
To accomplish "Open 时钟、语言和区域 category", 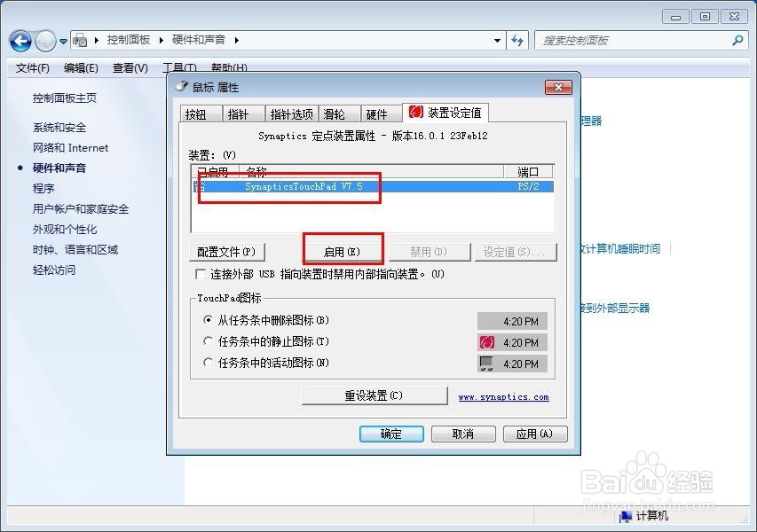I will pos(75,249).
